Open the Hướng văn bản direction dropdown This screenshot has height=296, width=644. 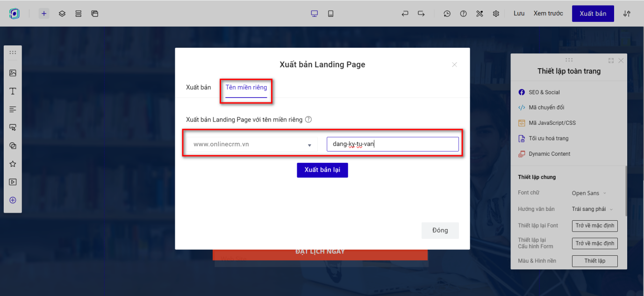(x=592, y=209)
